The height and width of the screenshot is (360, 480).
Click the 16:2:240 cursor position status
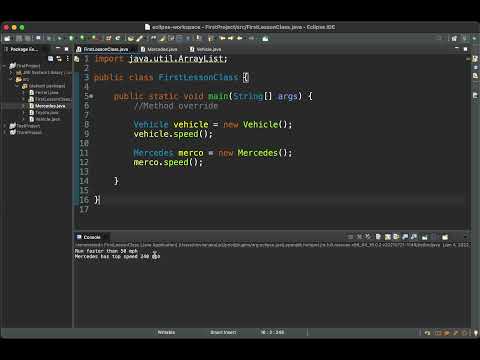point(272,332)
